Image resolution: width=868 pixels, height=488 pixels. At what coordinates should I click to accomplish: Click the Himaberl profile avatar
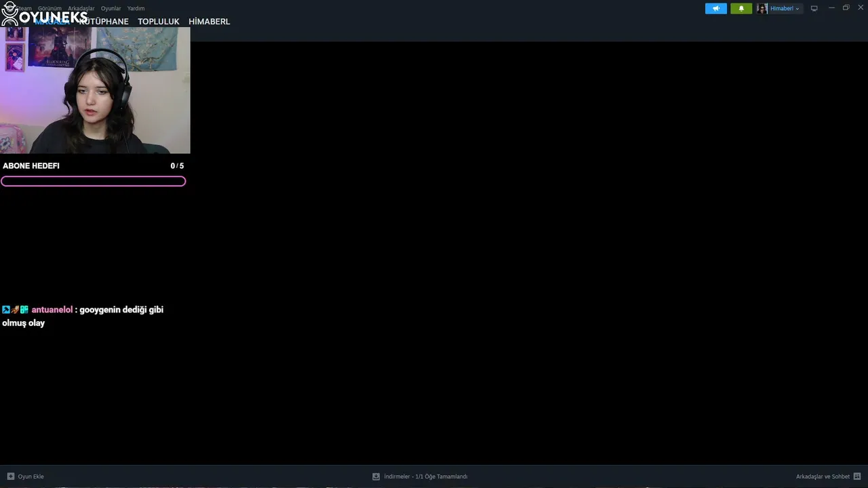coord(762,8)
